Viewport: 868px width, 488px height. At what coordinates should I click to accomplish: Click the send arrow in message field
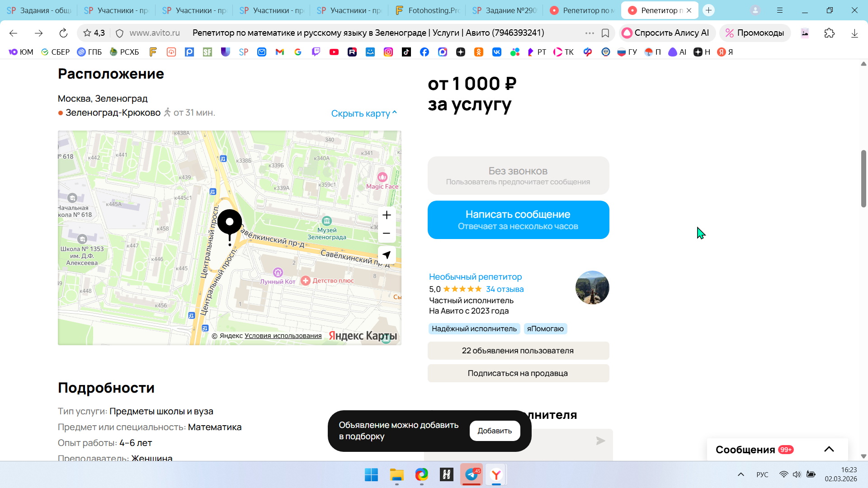tap(600, 441)
